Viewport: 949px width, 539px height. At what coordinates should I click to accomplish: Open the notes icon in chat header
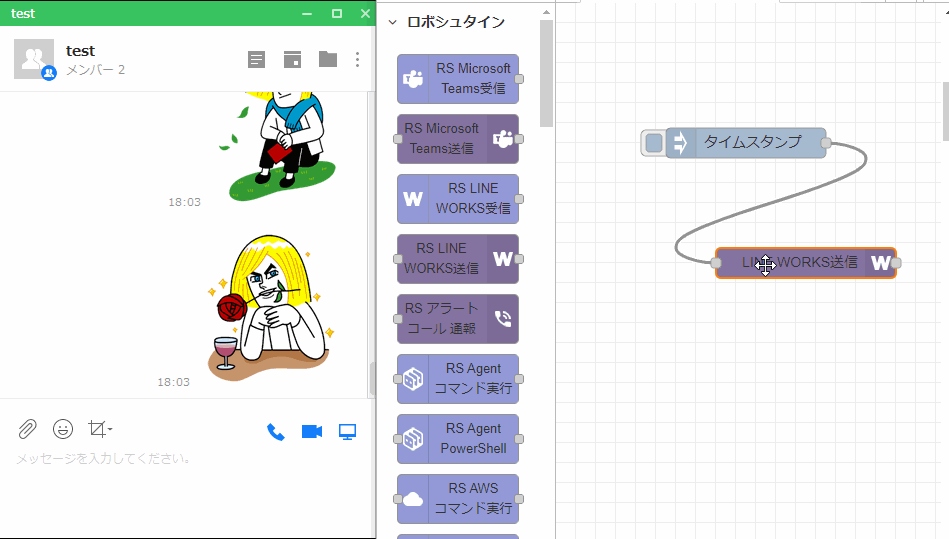(257, 59)
